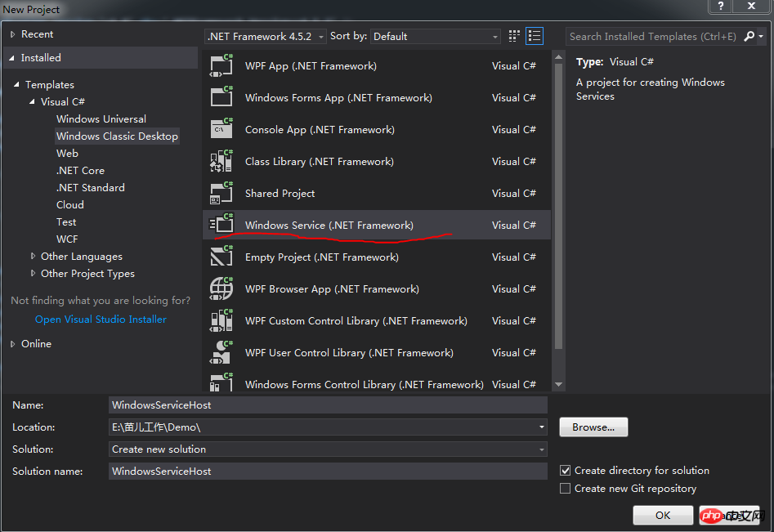Switch to small icons view
This screenshot has height=532, width=774.
point(514,36)
